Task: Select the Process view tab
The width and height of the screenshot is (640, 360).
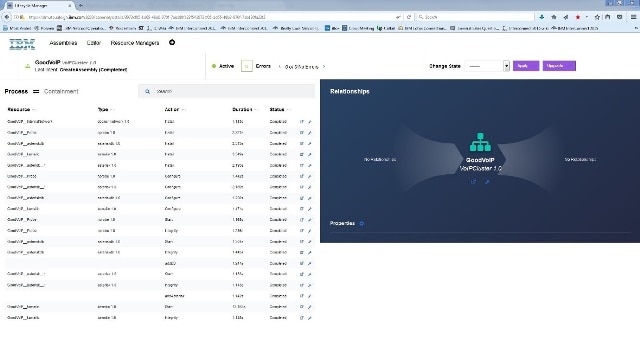Action: point(16,91)
